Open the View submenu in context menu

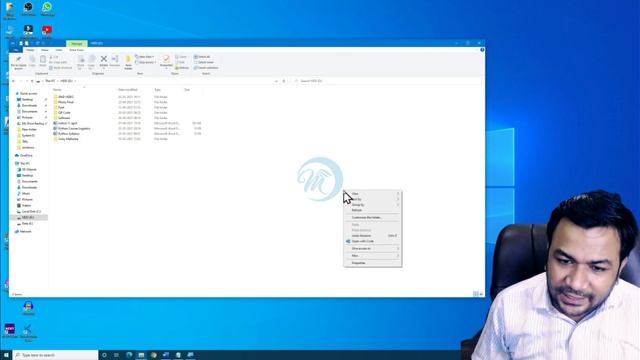373,193
